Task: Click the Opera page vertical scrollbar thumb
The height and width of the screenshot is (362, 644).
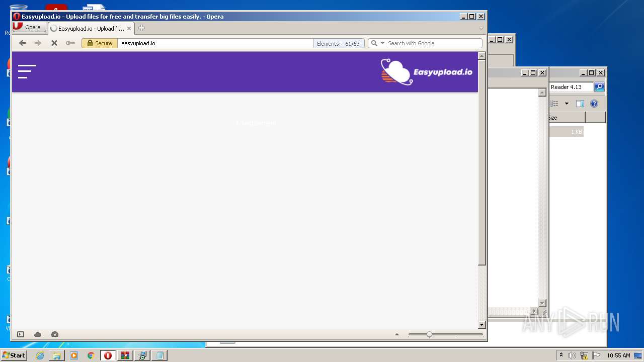Action: [482, 162]
